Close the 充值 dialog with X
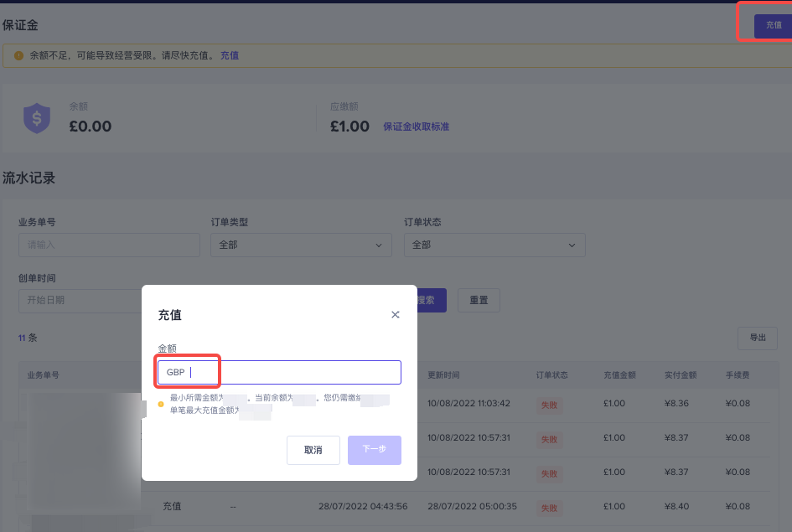This screenshot has height=532, width=792. coord(395,314)
